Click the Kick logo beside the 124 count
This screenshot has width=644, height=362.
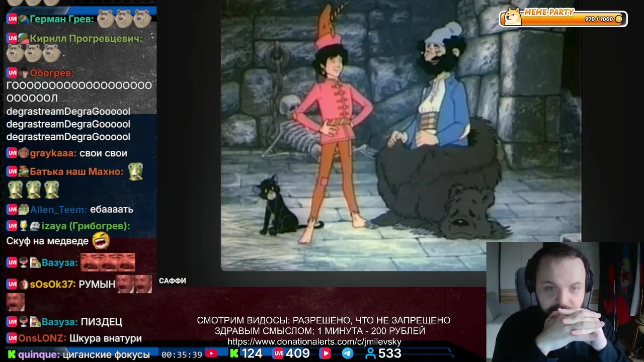coord(234,353)
